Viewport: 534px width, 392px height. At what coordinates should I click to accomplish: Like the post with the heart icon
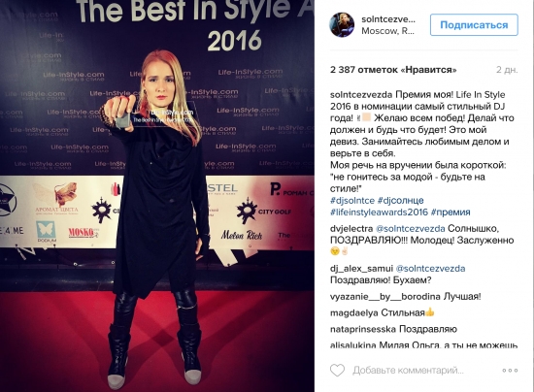(337, 371)
